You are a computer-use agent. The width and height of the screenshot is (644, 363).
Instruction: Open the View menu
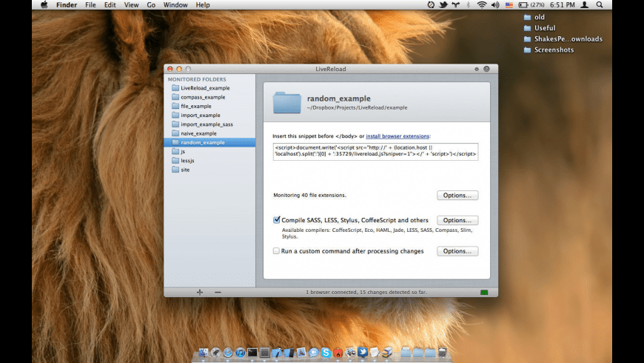click(131, 5)
